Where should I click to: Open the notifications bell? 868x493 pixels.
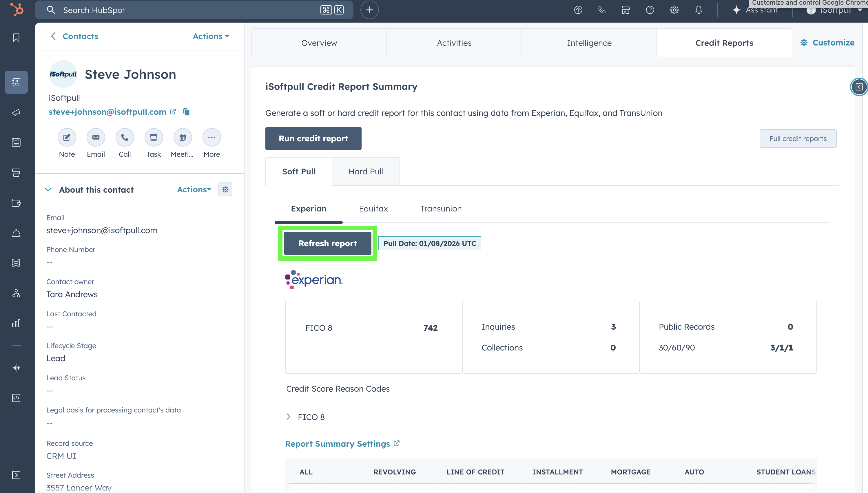pyautogui.click(x=698, y=10)
